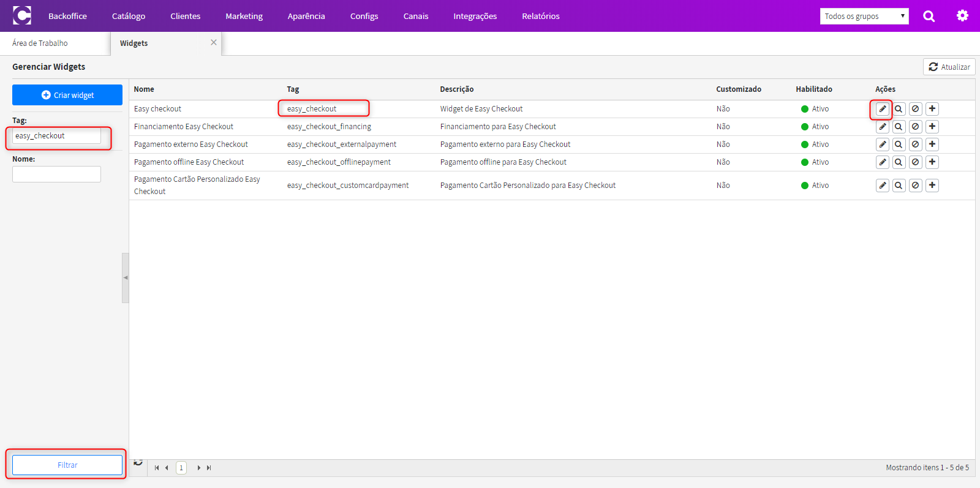Disable the Easy checkout widget
The width and height of the screenshot is (980, 488).
[915, 109]
